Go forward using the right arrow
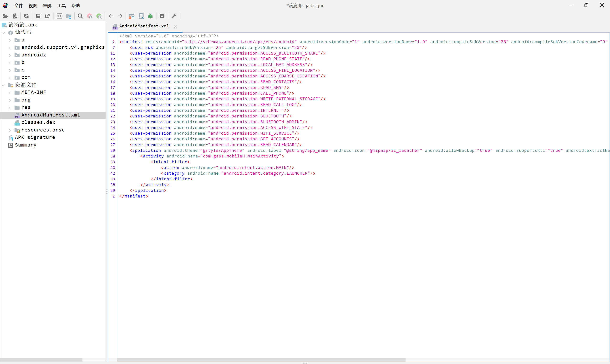This screenshot has height=364, width=610. pos(120,16)
